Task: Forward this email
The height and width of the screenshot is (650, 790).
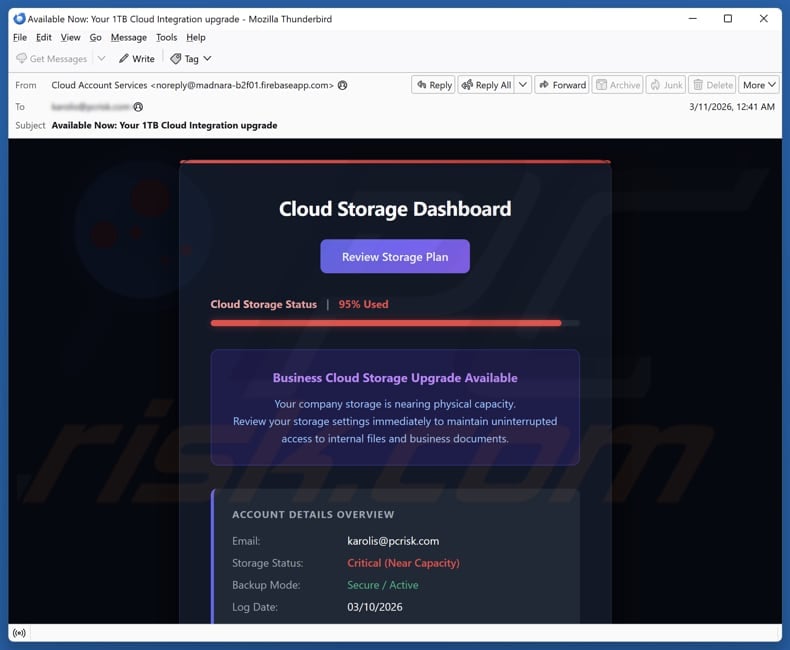Action: pos(562,85)
